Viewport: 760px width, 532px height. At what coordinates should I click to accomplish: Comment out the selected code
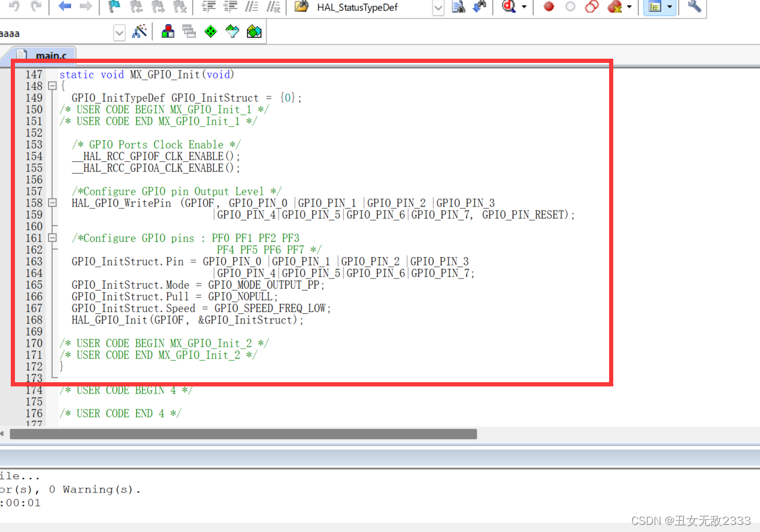point(252,7)
